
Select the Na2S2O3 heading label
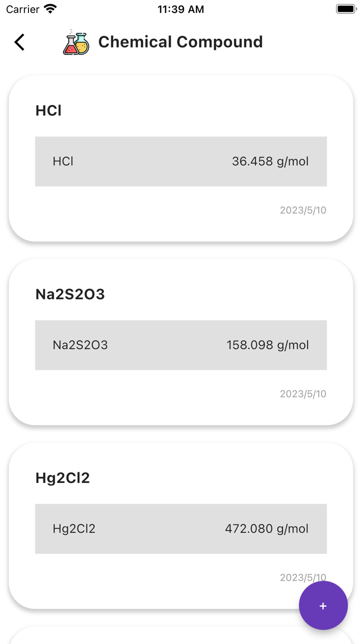(70, 294)
